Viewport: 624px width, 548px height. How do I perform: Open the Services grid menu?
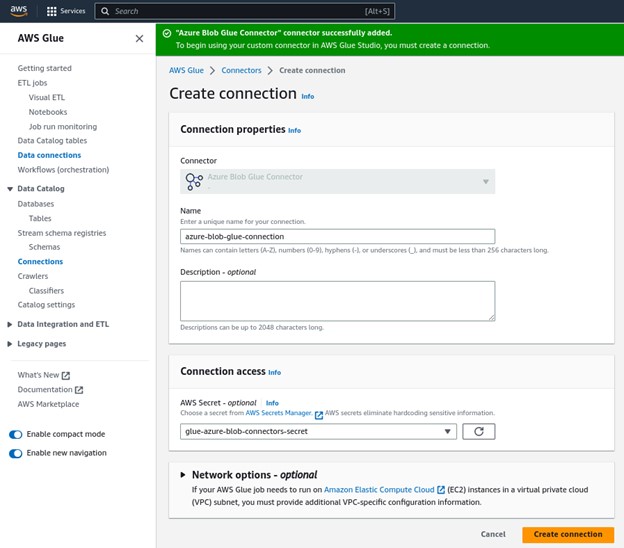[x=66, y=11]
